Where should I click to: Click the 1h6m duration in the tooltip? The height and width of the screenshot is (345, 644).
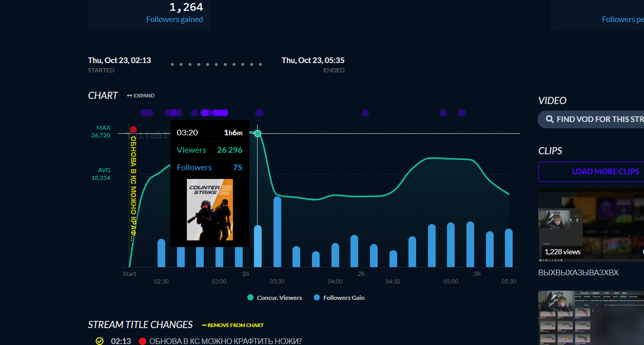pos(233,132)
